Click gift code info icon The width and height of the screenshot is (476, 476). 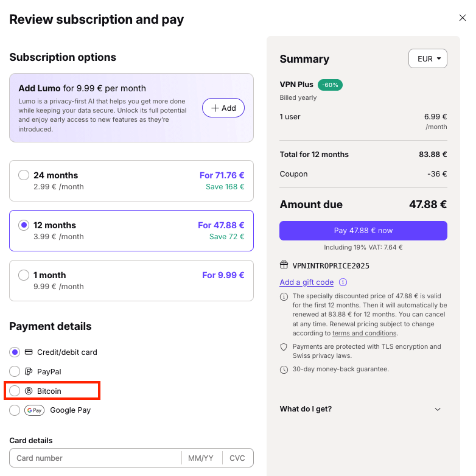[x=343, y=282]
